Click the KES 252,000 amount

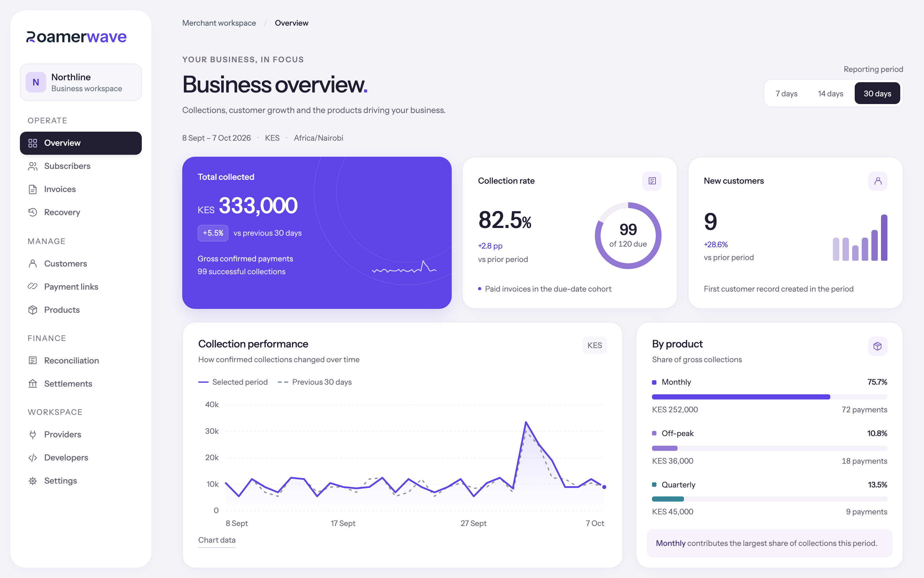coord(675,410)
